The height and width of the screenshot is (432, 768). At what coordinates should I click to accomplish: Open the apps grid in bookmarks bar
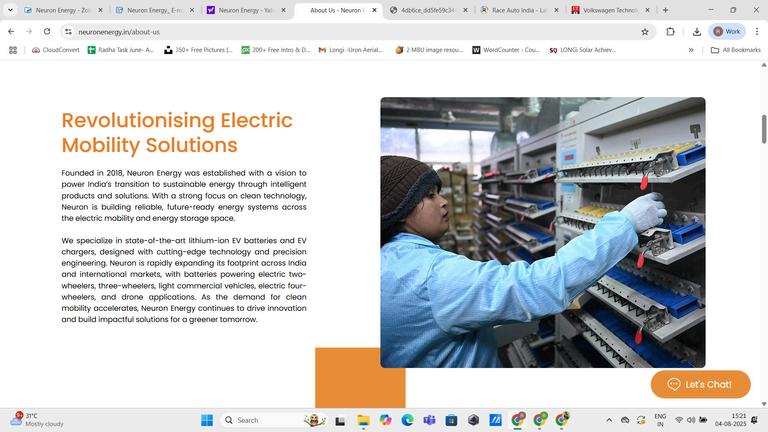[13, 50]
